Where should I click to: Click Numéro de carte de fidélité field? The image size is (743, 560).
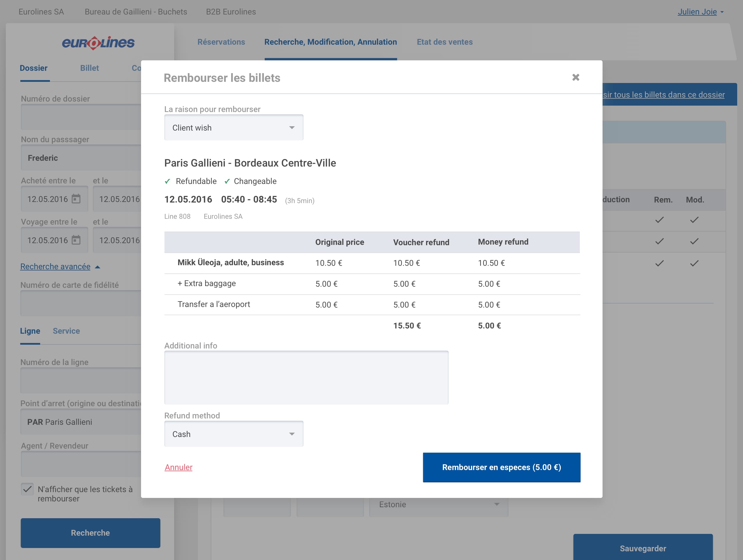coord(81,303)
